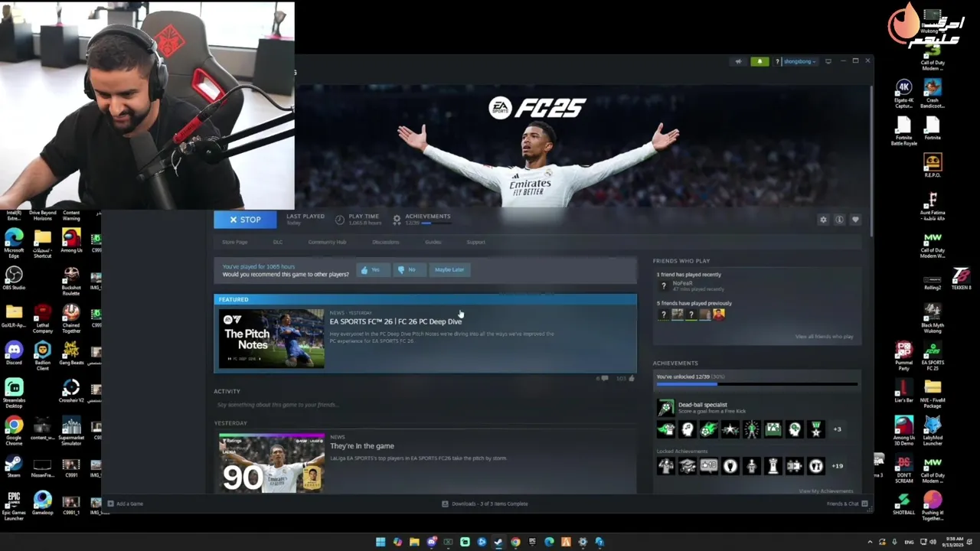Open Friends & Chat
Image resolution: width=980 pixels, height=551 pixels.
coord(847,504)
